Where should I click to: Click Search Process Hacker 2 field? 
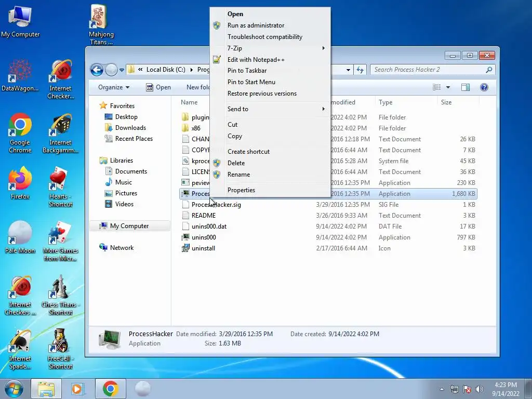[432, 70]
